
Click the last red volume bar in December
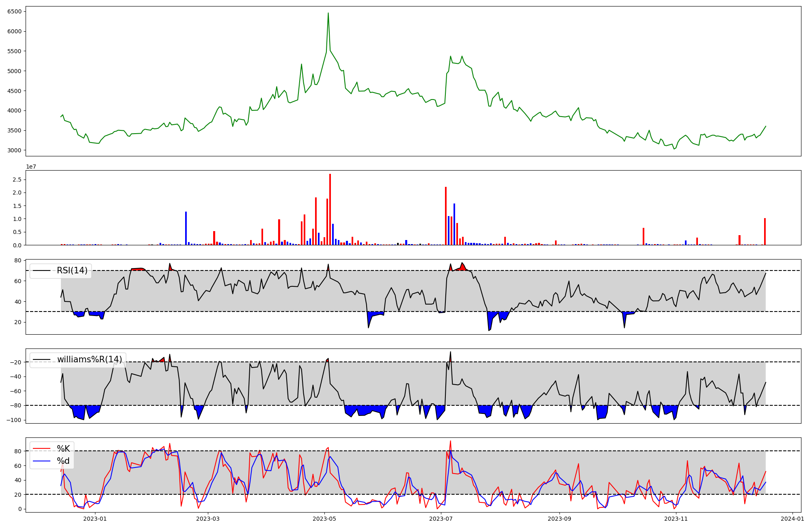click(765, 232)
